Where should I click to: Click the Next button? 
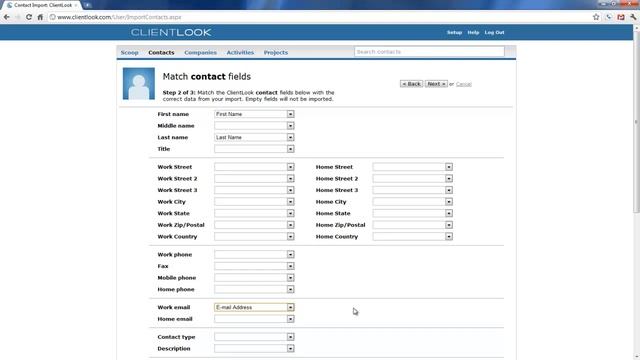tap(436, 84)
